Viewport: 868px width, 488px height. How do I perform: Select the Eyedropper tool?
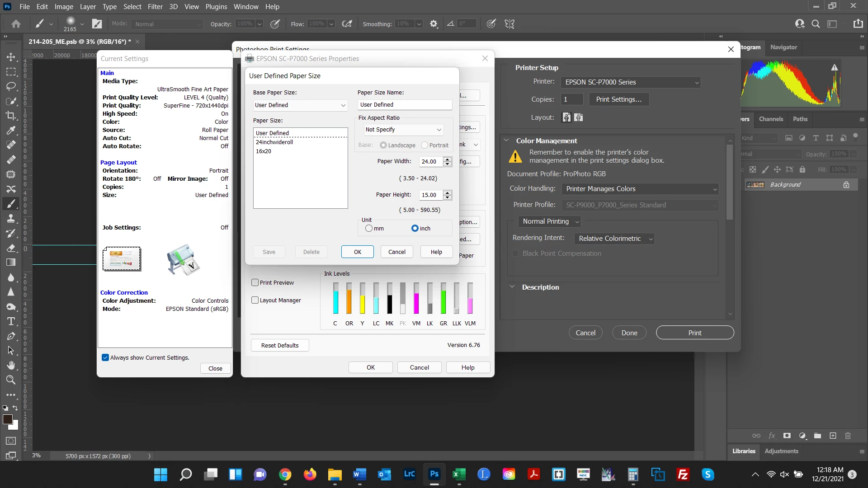[x=11, y=131]
